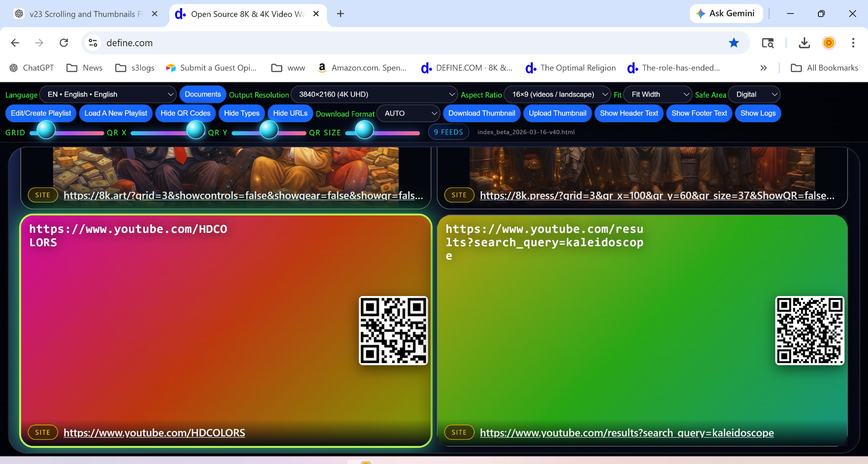The height and width of the screenshot is (464, 868).
Task: Click the GRID slider knob
Action: 46,130
